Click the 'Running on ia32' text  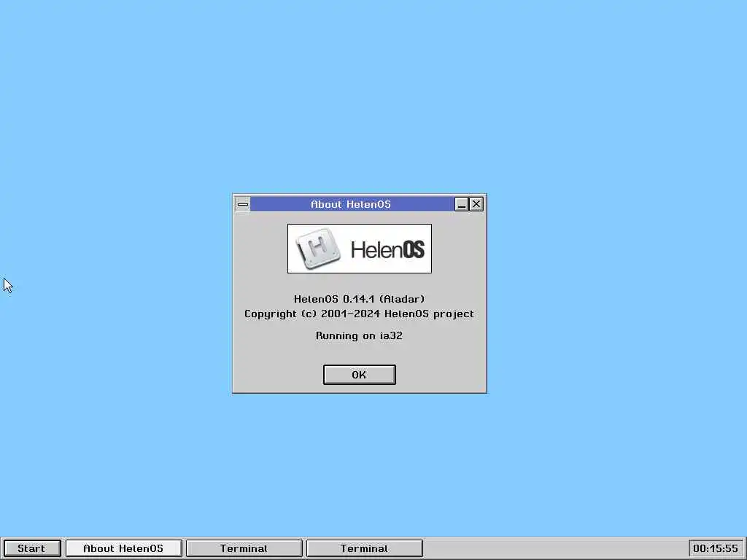[x=359, y=335]
